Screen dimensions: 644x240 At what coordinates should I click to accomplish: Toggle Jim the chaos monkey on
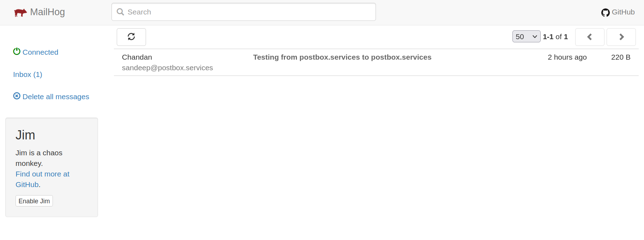click(34, 200)
